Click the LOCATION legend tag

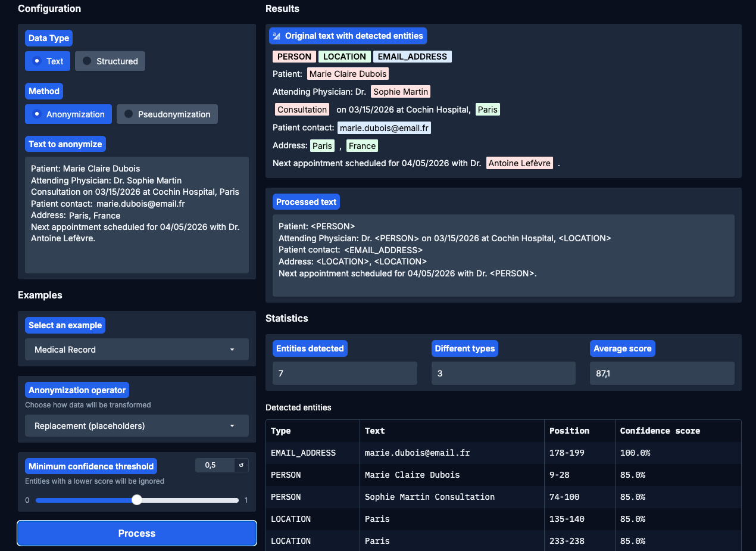(345, 57)
